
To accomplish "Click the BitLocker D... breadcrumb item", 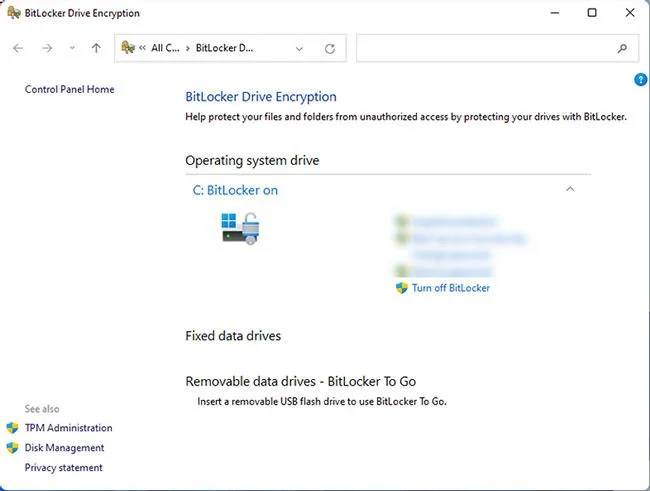I will coord(224,48).
